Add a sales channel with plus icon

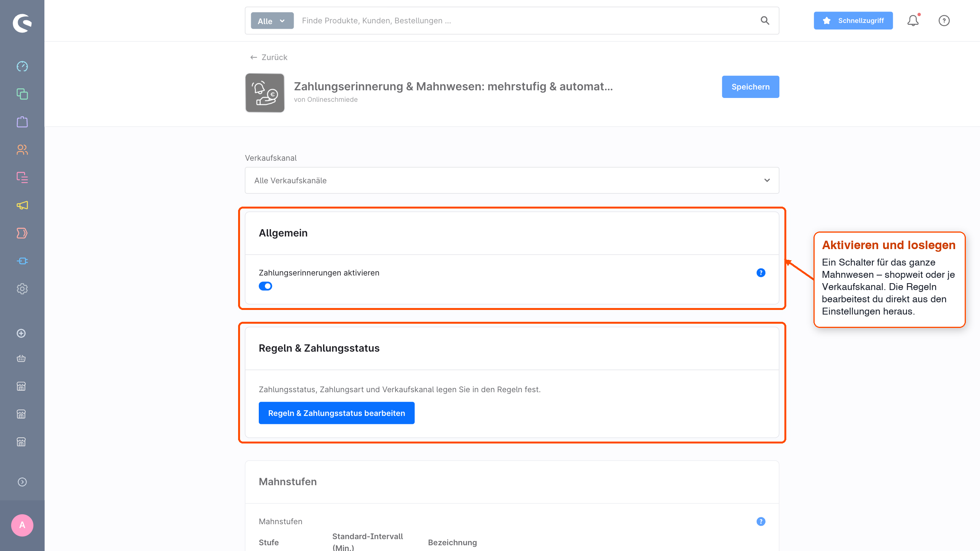click(x=21, y=333)
